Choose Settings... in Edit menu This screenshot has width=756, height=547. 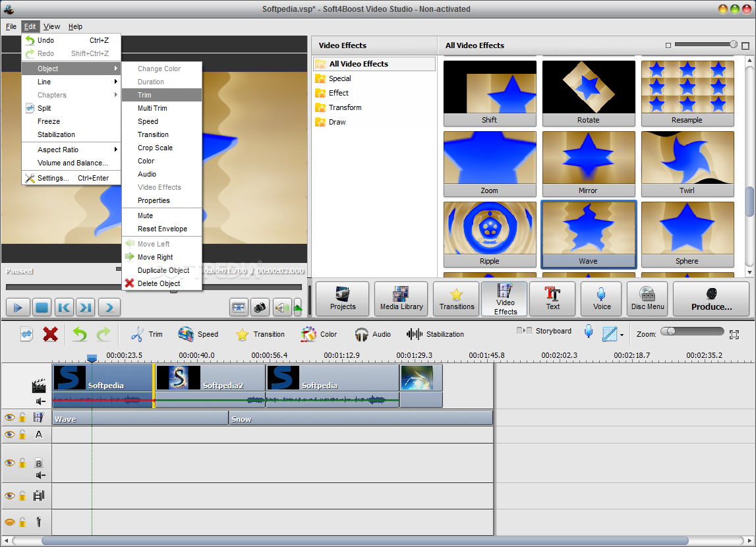(x=71, y=178)
